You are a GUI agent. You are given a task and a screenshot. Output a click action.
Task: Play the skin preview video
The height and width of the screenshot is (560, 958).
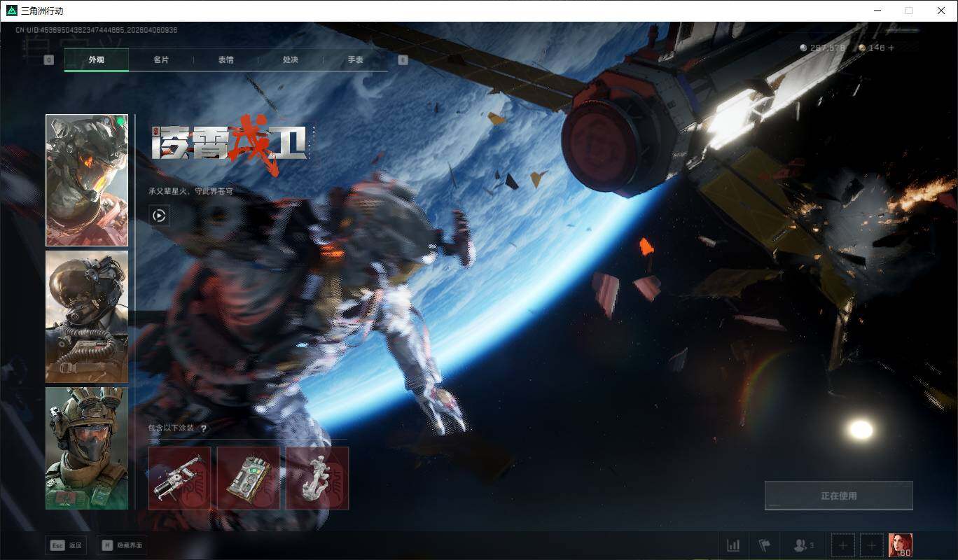coord(159,216)
